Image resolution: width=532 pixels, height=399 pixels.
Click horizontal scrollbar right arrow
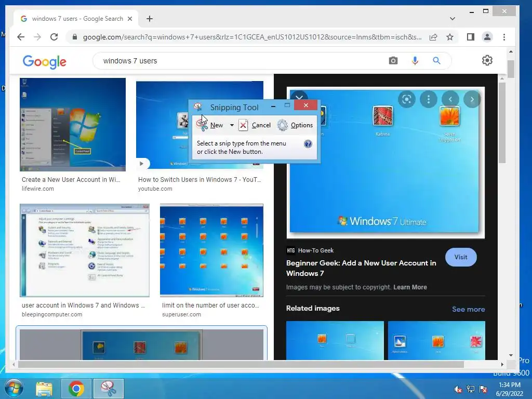502,364
